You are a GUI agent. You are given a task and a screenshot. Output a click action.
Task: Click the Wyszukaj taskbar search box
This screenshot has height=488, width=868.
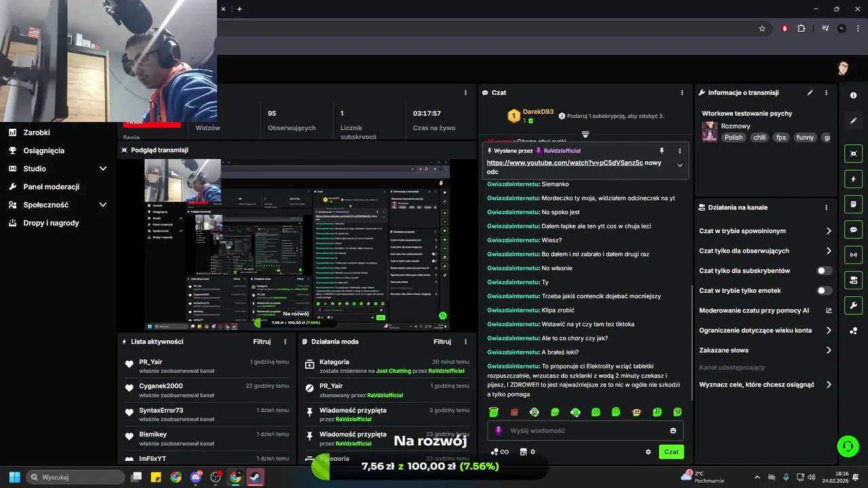(x=75, y=477)
